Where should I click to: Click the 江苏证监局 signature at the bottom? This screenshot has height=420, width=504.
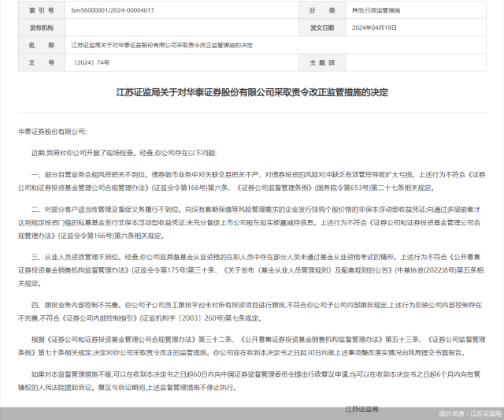pos(361,409)
